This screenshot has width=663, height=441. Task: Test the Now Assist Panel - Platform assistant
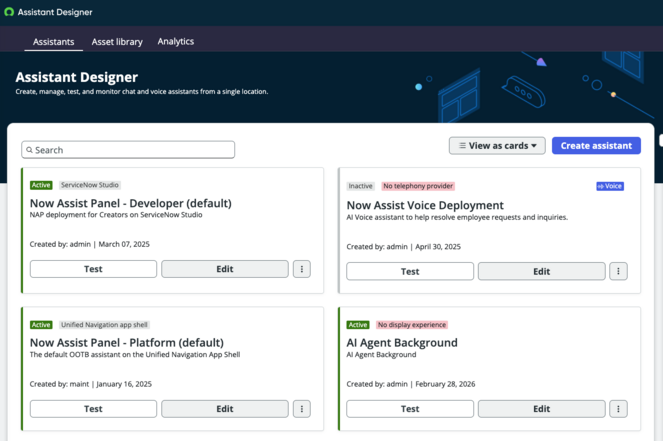coord(93,409)
